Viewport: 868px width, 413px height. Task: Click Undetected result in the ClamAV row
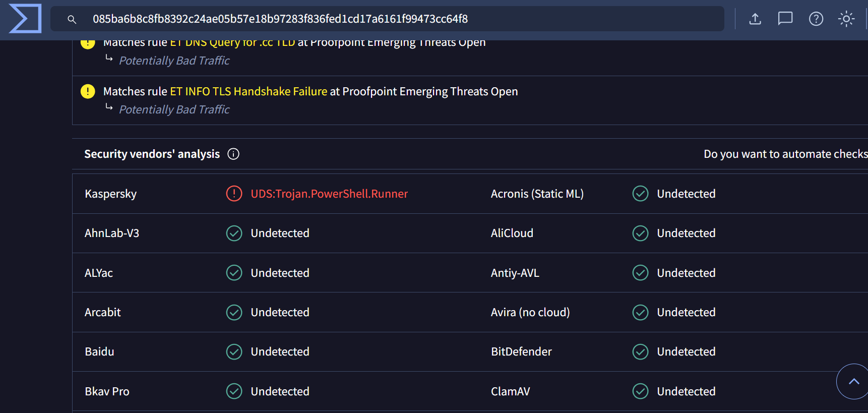click(686, 391)
